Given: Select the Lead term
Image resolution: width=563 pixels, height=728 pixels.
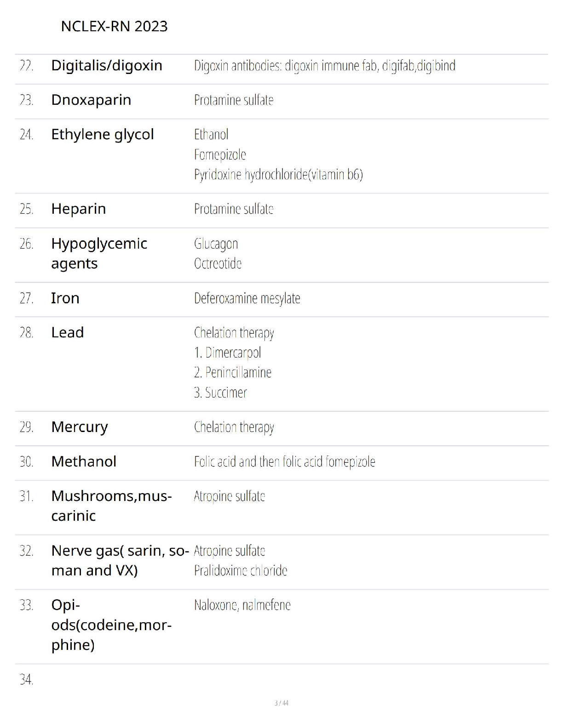Looking at the screenshot, I should (x=68, y=332).
